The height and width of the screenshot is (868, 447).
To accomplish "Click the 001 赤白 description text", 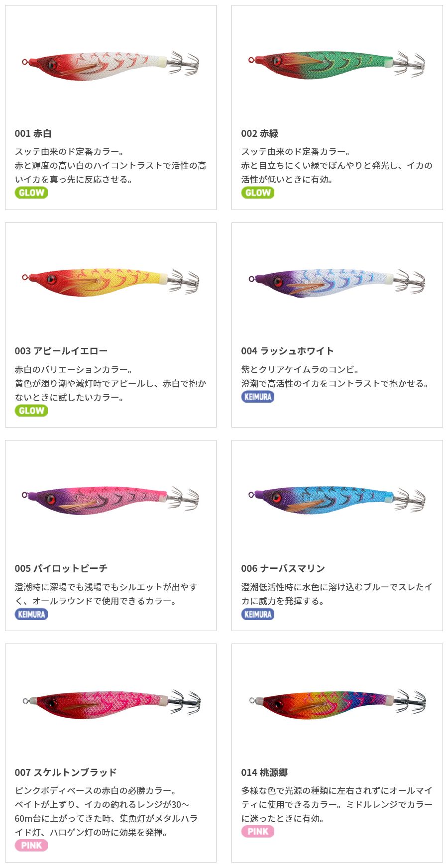I will point(111,165).
